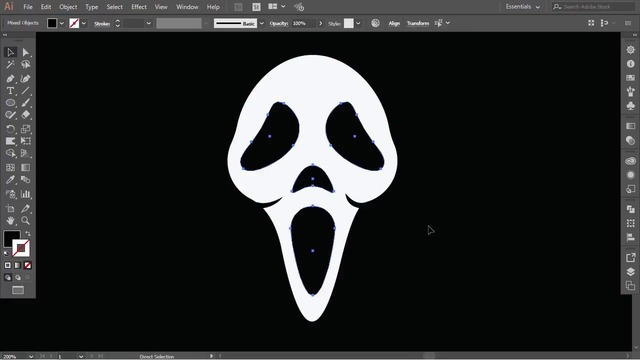Select the Artboard tool
640x360 pixels.
click(x=11, y=209)
